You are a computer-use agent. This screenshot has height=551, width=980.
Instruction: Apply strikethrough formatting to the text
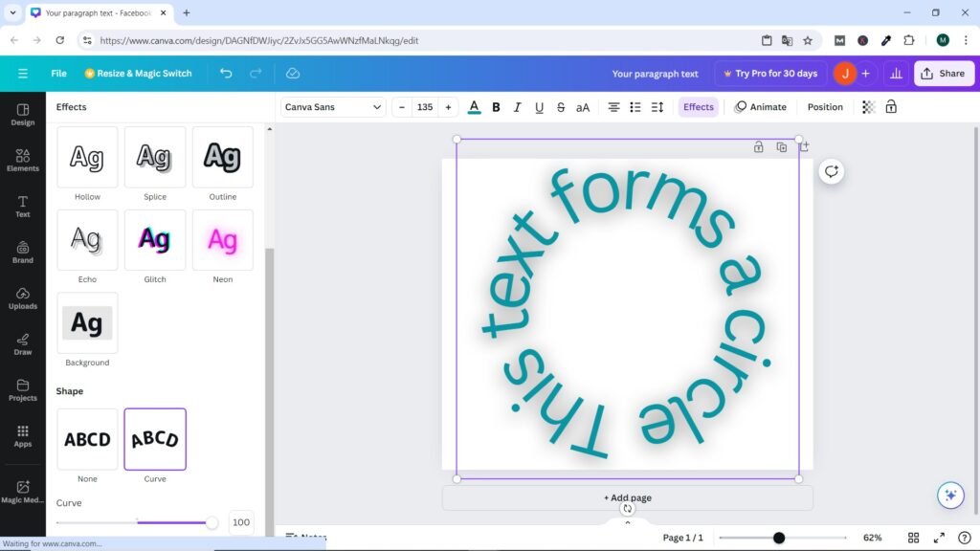(x=561, y=107)
